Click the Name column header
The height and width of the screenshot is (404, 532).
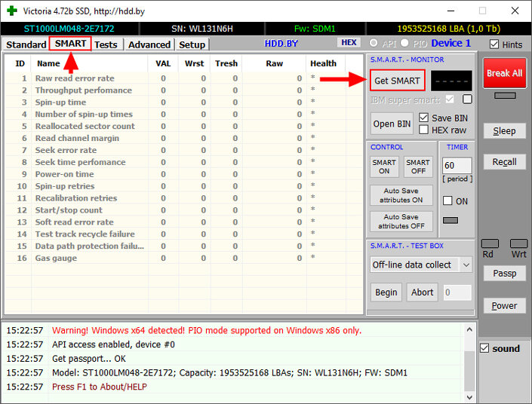coord(48,63)
